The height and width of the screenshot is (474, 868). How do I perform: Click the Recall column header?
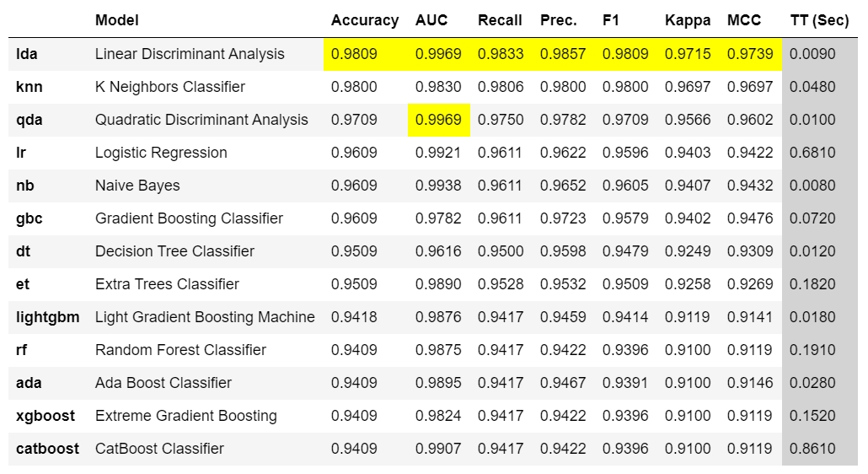coord(500,20)
